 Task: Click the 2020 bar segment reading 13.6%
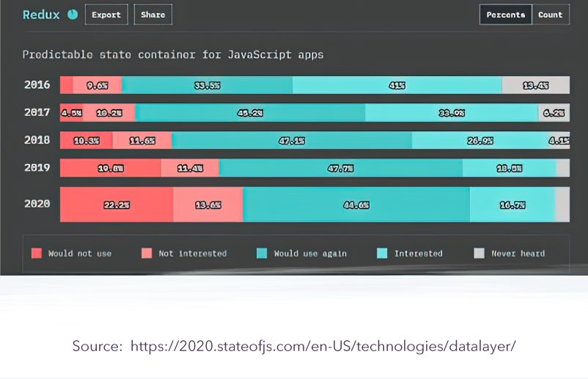click(208, 205)
